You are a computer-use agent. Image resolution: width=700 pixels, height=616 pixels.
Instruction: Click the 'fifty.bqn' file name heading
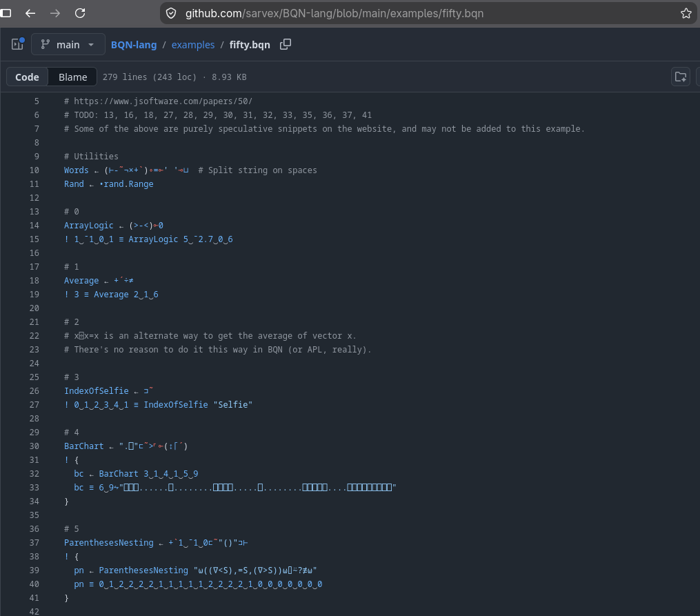(x=250, y=45)
